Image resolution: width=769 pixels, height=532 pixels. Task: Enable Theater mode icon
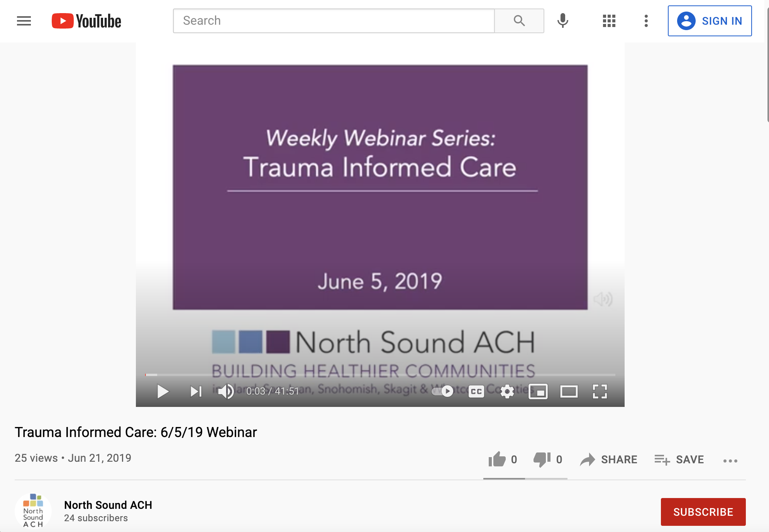pyautogui.click(x=567, y=391)
